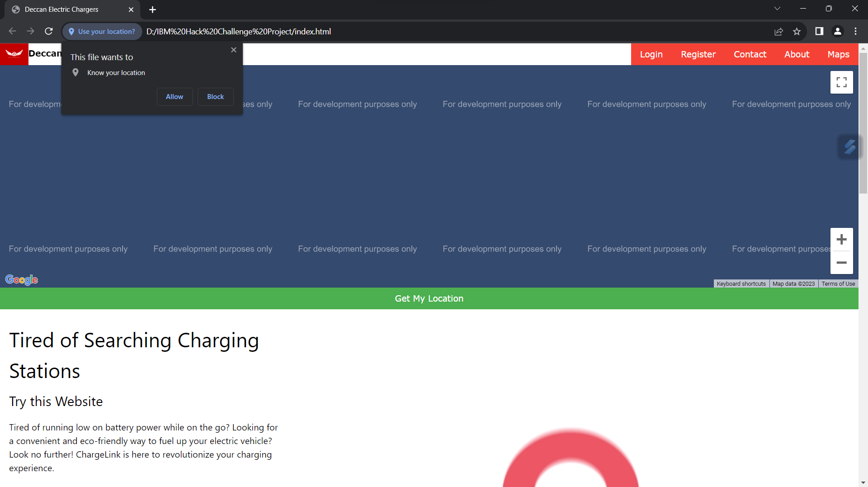The width and height of the screenshot is (868, 487).
Task: Open the tab search dropdown chevron
Action: click(778, 9)
